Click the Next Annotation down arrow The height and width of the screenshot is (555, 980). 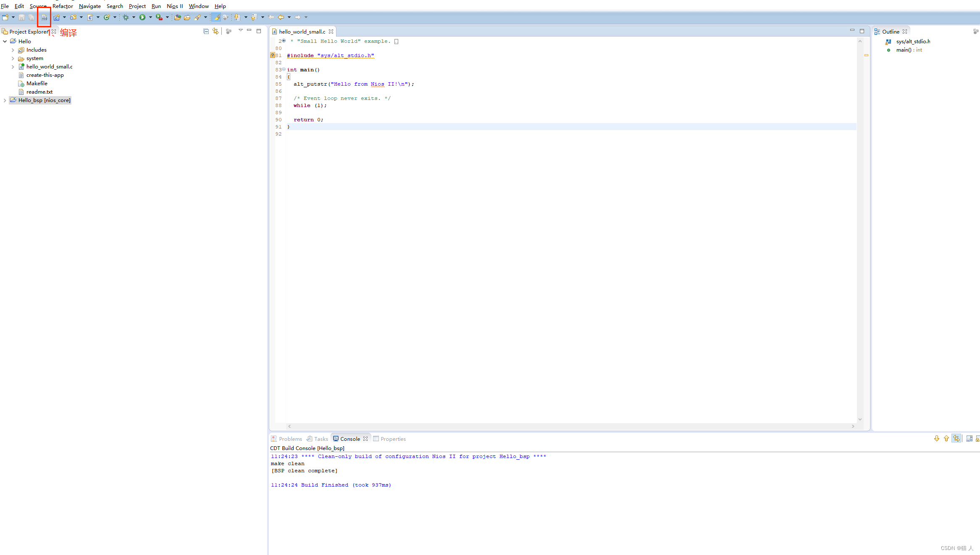[x=237, y=17]
